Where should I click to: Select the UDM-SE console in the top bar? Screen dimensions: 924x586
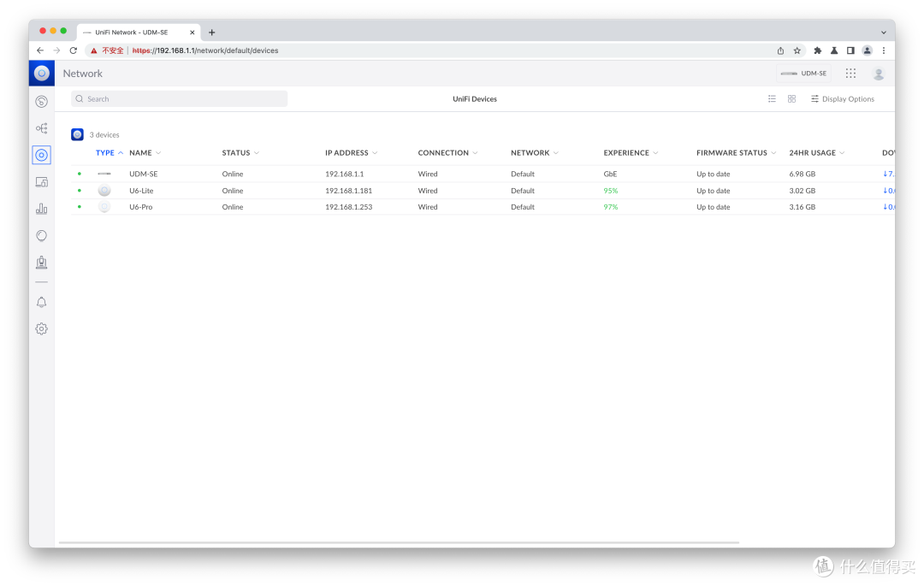pyautogui.click(x=803, y=73)
